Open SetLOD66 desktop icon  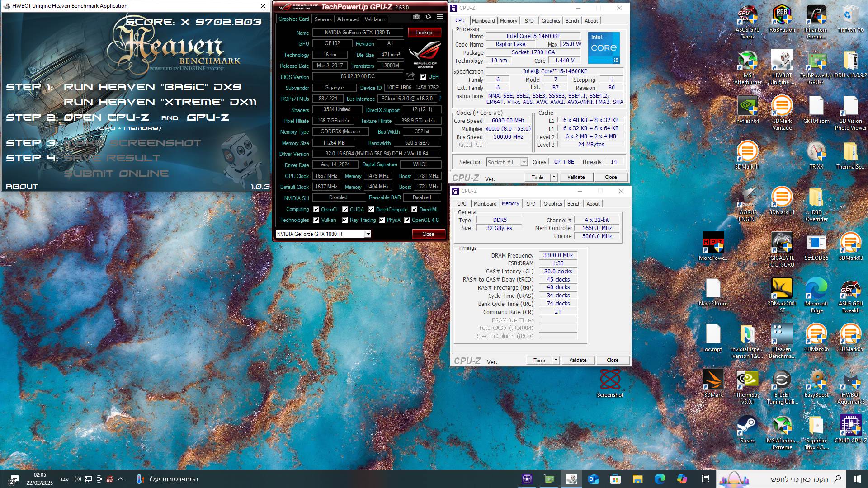pos(816,247)
